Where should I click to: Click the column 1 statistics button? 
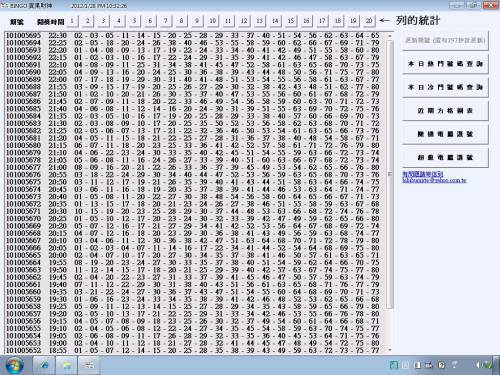coord(72,21)
